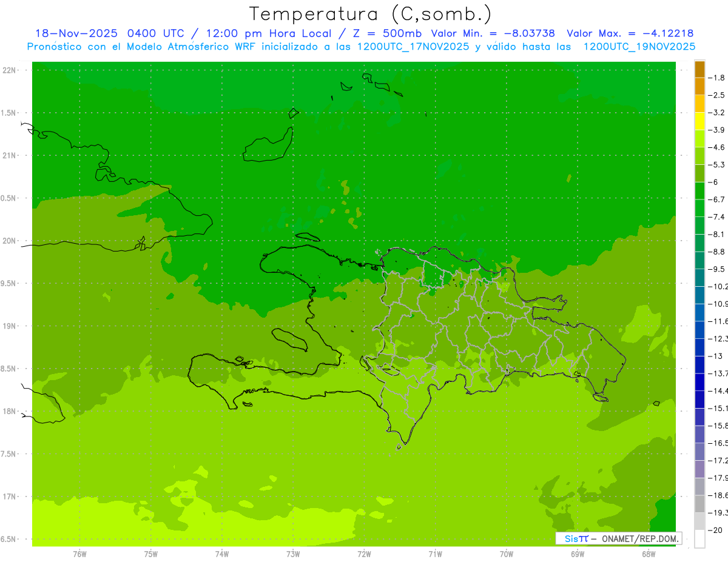Click the 73W longitude label
728x562 pixels.
point(293,554)
